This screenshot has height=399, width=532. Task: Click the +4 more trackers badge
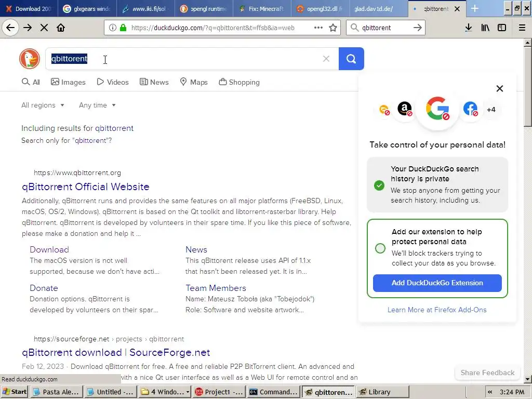coord(491,110)
